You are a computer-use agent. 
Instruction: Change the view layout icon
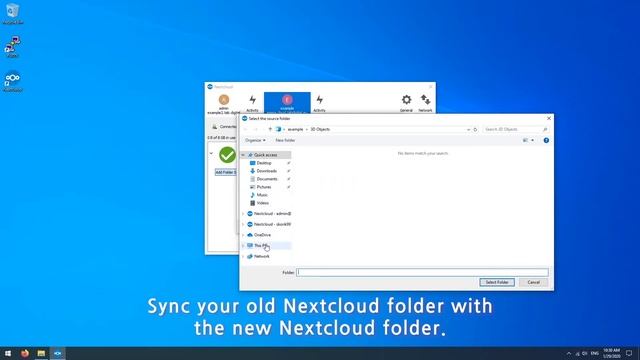[525, 140]
